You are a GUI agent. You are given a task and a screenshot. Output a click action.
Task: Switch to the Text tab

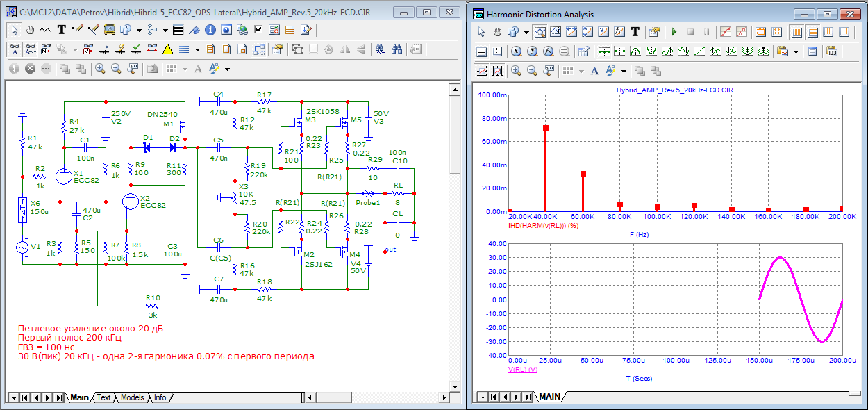103,397
